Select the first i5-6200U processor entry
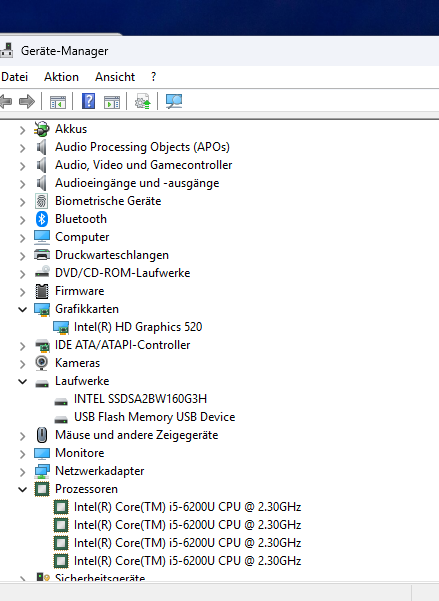 pos(187,507)
